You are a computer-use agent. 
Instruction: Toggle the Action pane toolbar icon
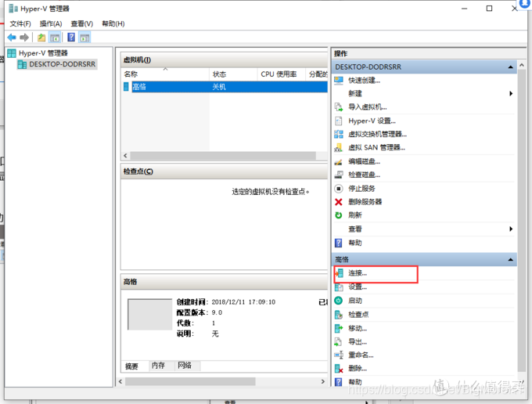(84, 38)
